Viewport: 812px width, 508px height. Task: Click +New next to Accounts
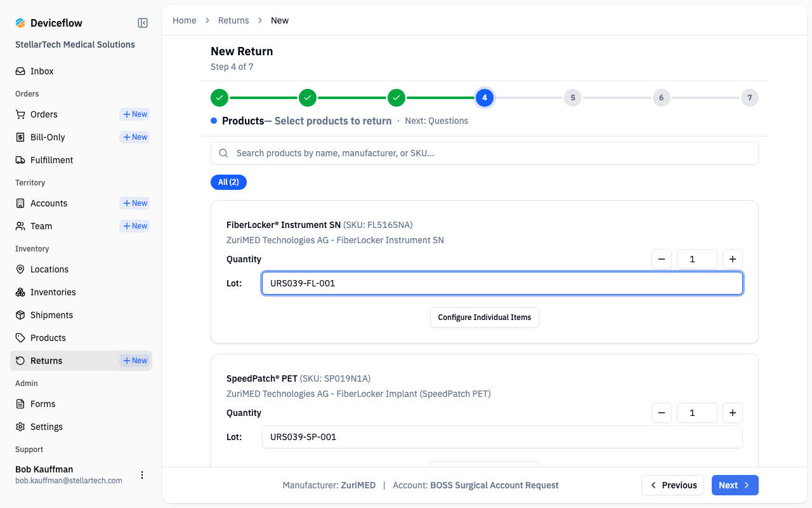[135, 203]
